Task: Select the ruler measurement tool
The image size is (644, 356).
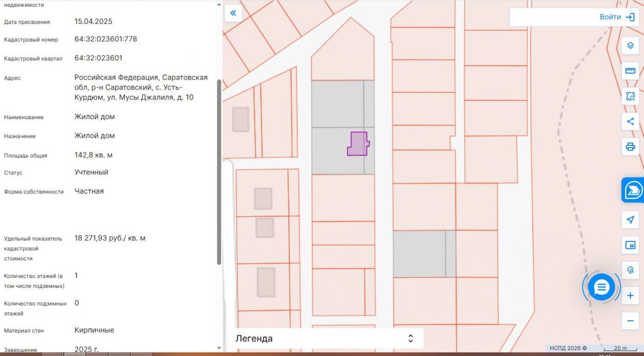Action: (x=630, y=71)
